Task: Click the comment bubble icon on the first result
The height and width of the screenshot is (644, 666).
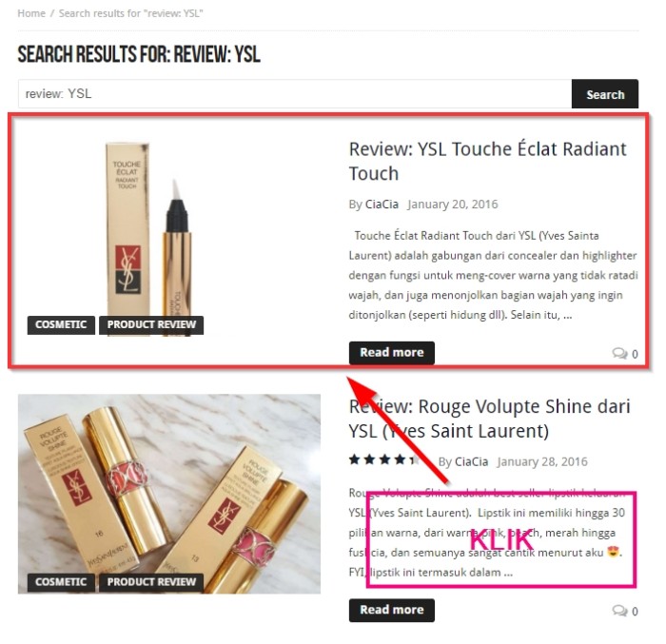Action: click(x=619, y=353)
